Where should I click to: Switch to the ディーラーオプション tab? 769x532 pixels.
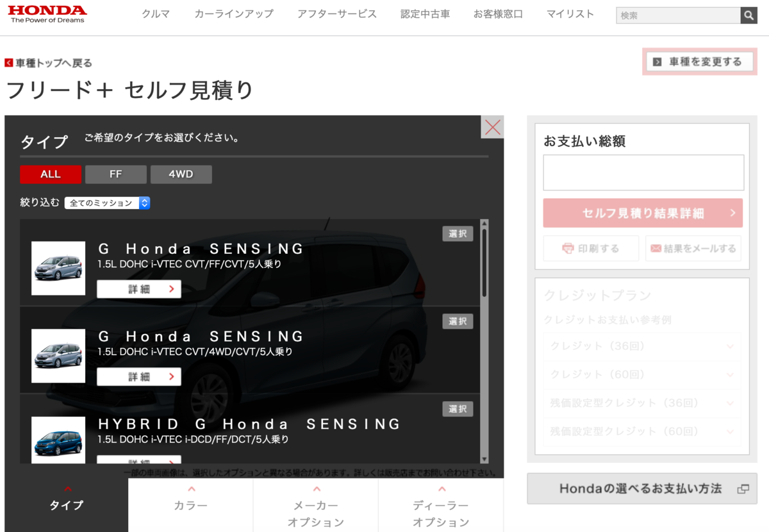click(441, 505)
